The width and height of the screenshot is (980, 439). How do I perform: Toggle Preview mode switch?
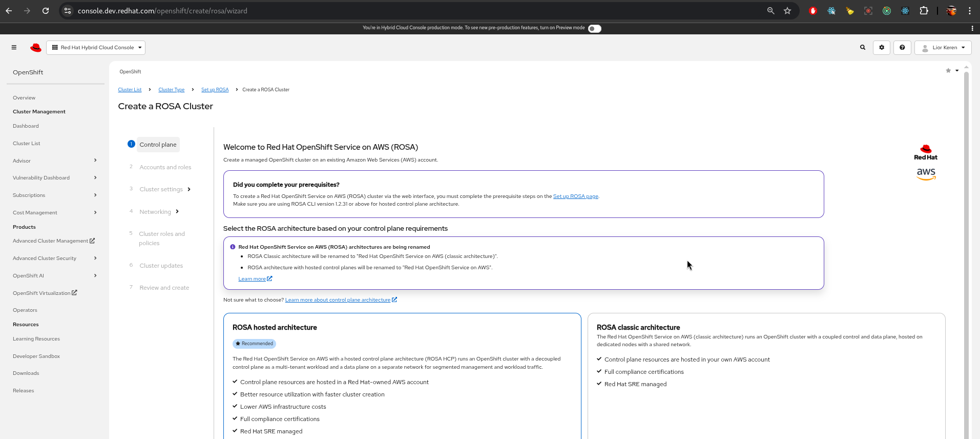coord(594,29)
